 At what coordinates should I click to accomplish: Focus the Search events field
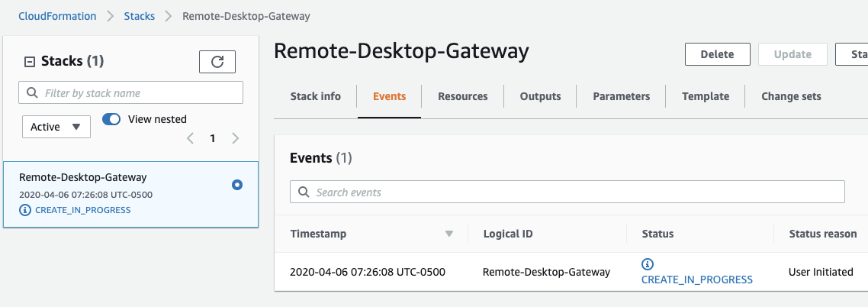567,192
